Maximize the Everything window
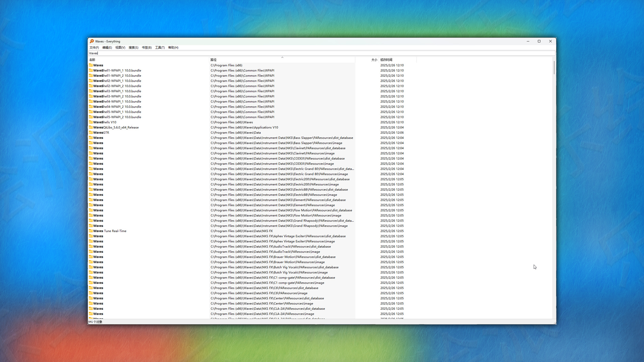This screenshot has width=644, height=362. [x=539, y=41]
